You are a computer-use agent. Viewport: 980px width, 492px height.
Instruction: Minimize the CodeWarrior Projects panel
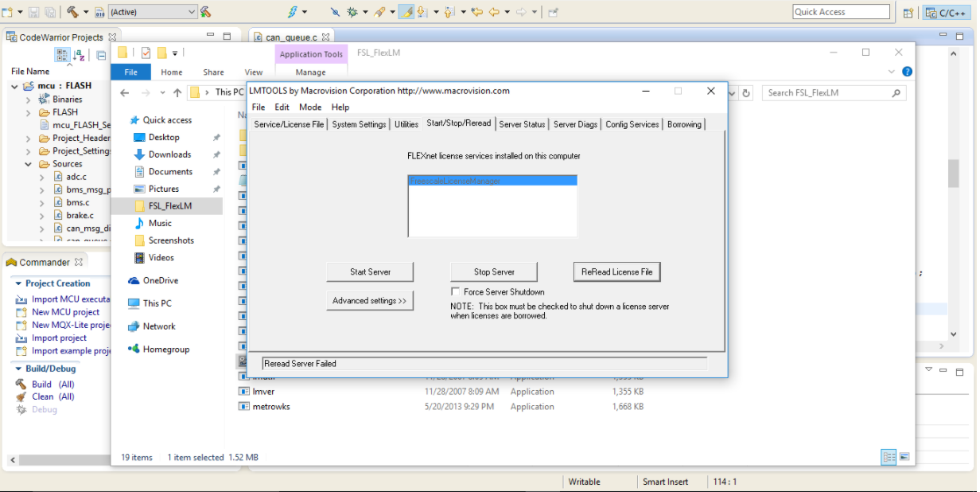pos(210,36)
